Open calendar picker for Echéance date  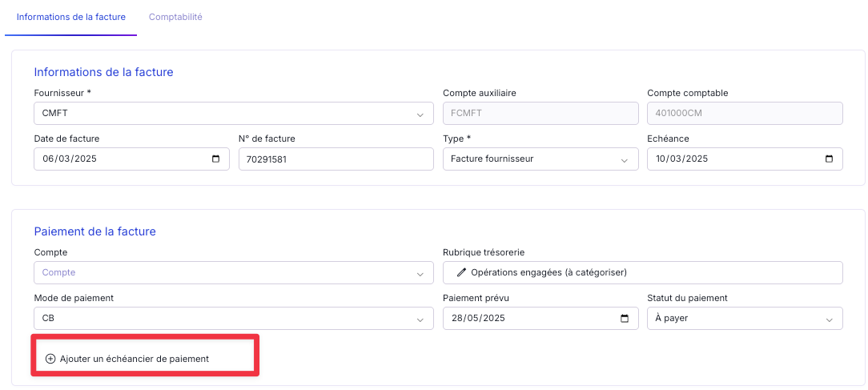829,159
